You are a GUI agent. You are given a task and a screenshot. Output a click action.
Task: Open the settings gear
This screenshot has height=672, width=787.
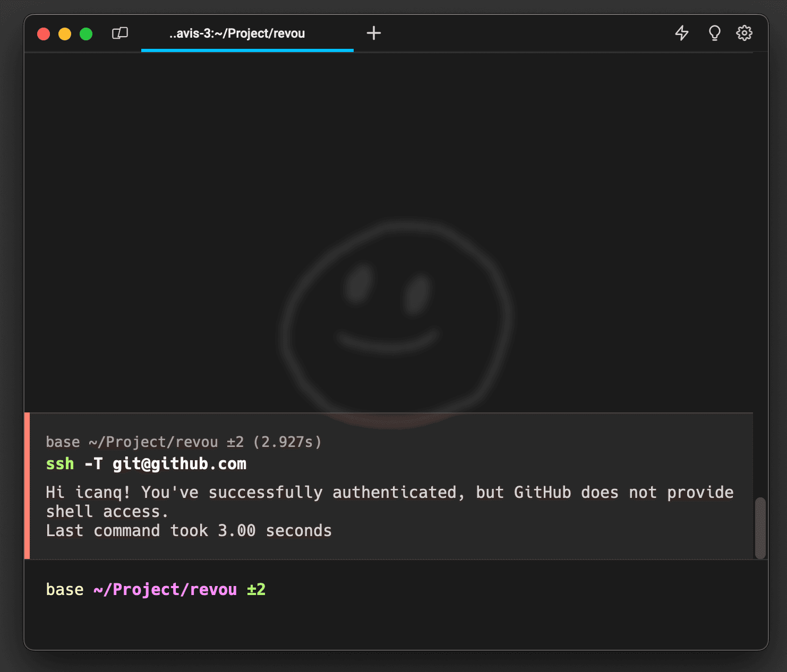coord(745,33)
